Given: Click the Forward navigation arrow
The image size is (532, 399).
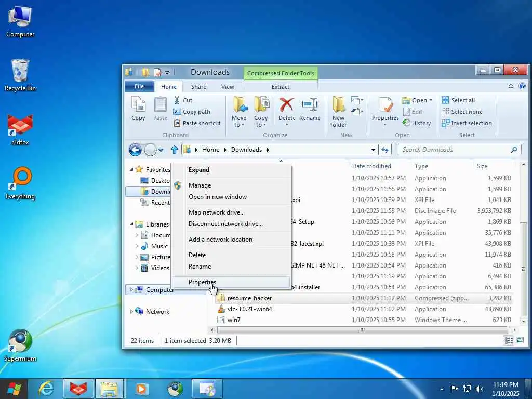Looking at the screenshot, I should point(150,150).
